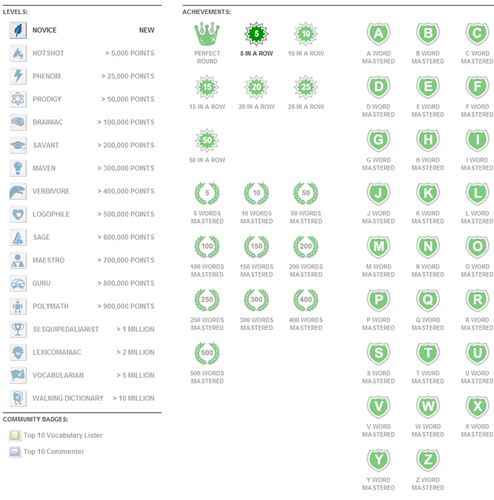The height and width of the screenshot is (500, 494).
Task: Select the A Word Mastered shield
Action: [x=379, y=34]
